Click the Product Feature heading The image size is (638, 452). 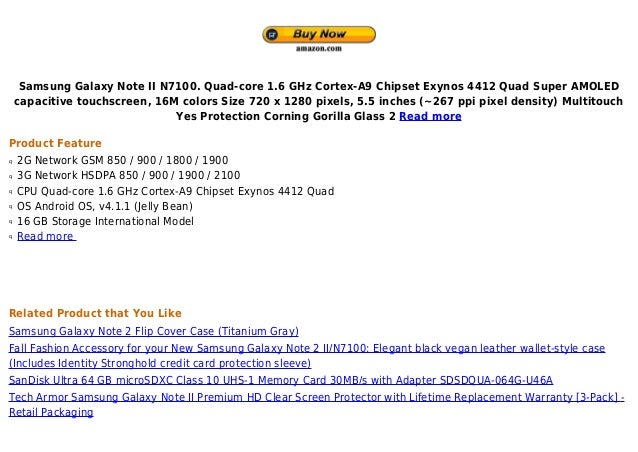(55, 143)
